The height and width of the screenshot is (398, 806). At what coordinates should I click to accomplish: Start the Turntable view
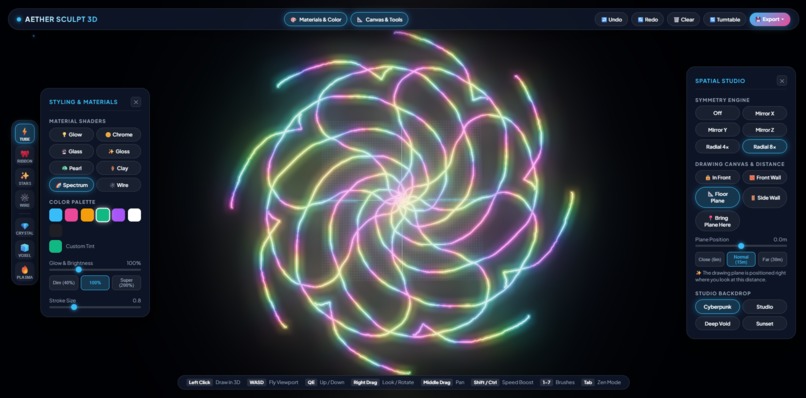725,20
